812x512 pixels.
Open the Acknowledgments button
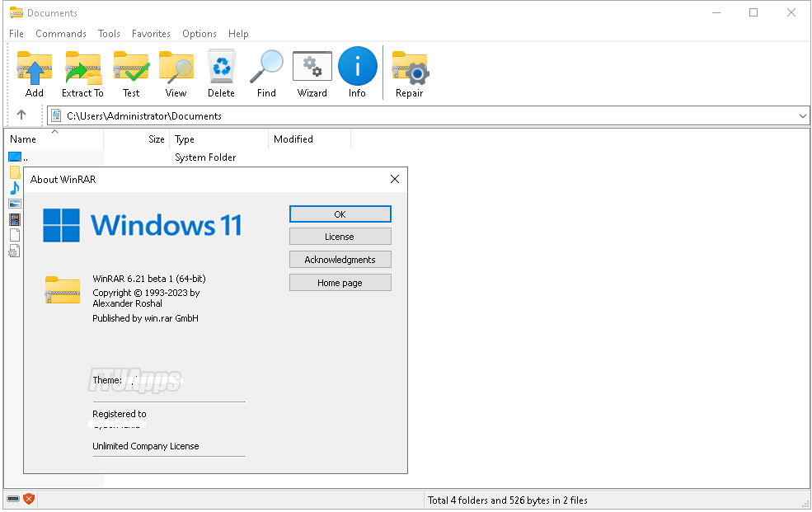(x=340, y=260)
